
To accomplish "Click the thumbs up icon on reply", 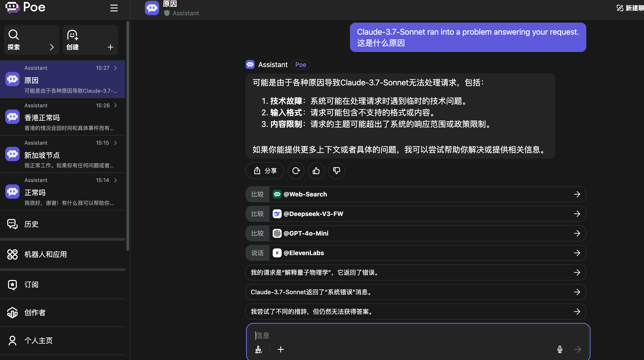I will tap(316, 171).
